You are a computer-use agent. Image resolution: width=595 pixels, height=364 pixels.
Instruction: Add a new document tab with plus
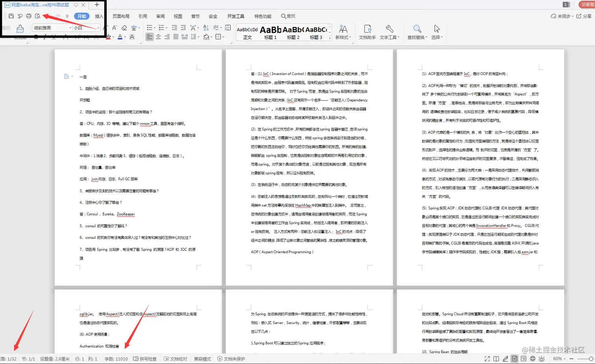pyautogui.click(x=97, y=5)
